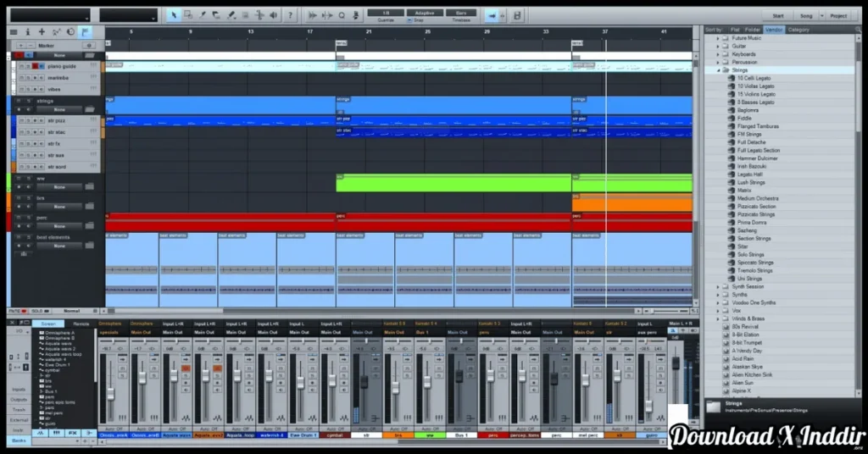
Task: Toggle monitor on str fx track
Action: (x=42, y=144)
